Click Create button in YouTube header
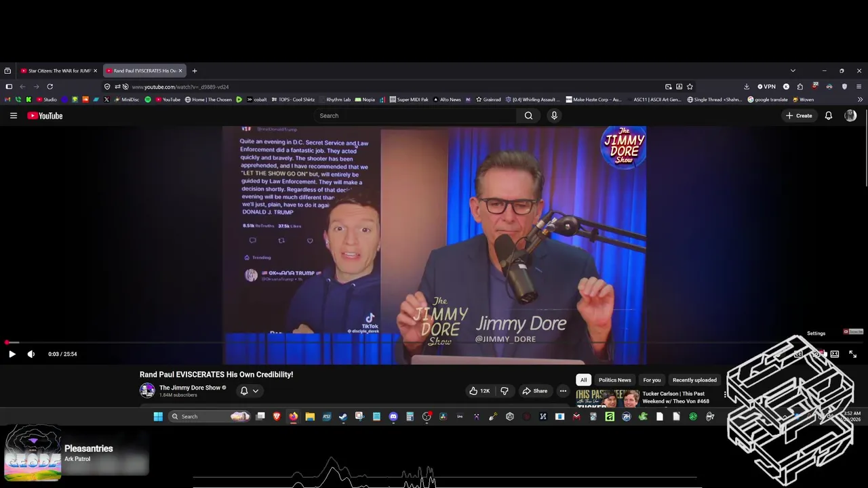 click(799, 116)
